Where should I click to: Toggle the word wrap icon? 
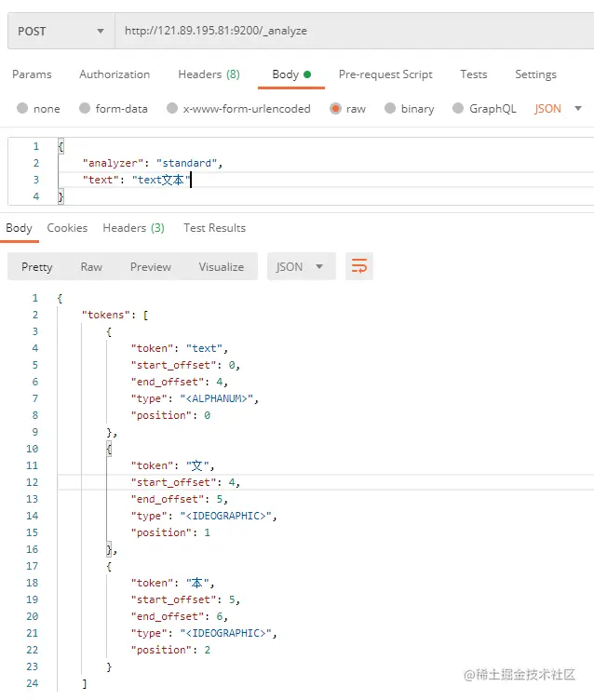(359, 266)
